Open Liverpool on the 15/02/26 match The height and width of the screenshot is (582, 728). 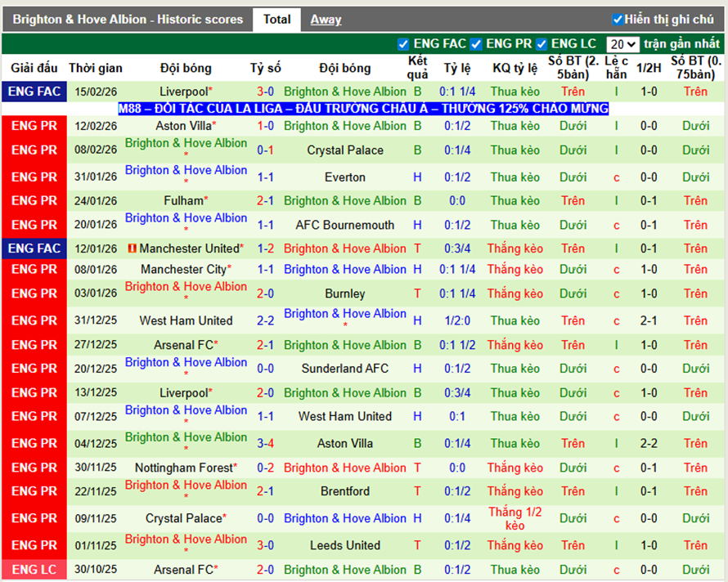(186, 92)
